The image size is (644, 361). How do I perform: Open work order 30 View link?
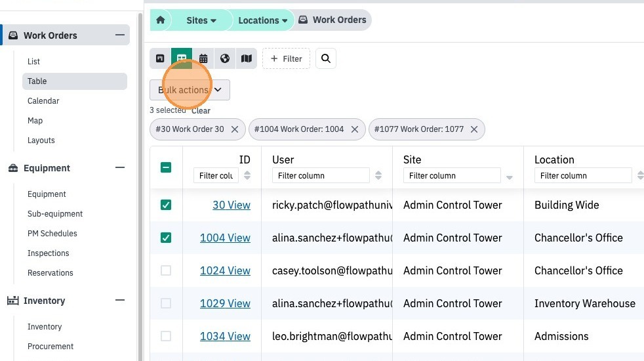[231, 205]
